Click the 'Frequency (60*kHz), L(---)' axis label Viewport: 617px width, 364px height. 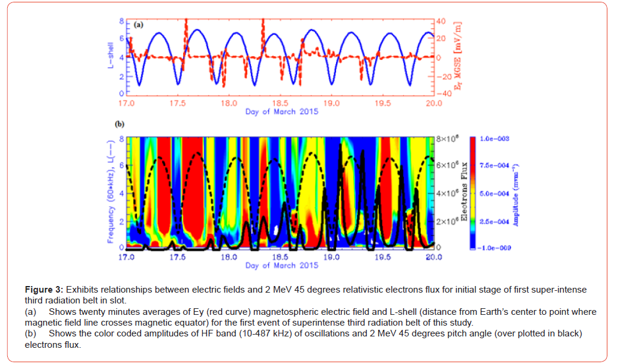(x=110, y=191)
